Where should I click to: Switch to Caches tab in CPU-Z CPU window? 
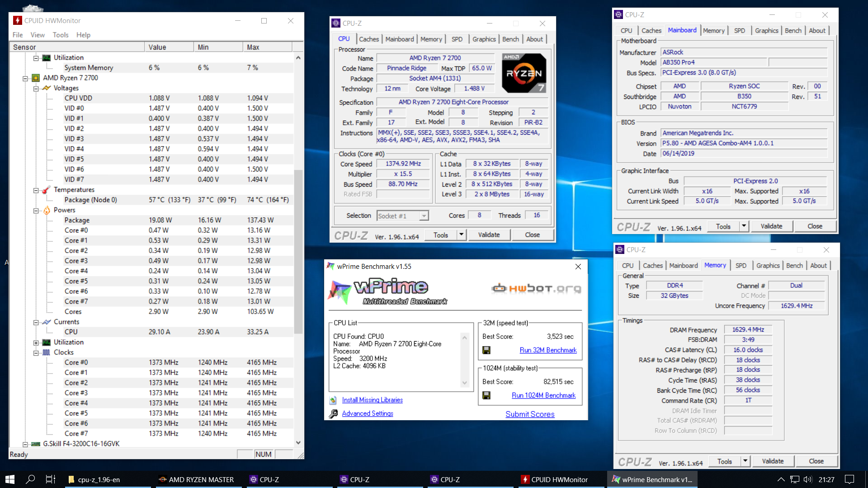(x=369, y=39)
